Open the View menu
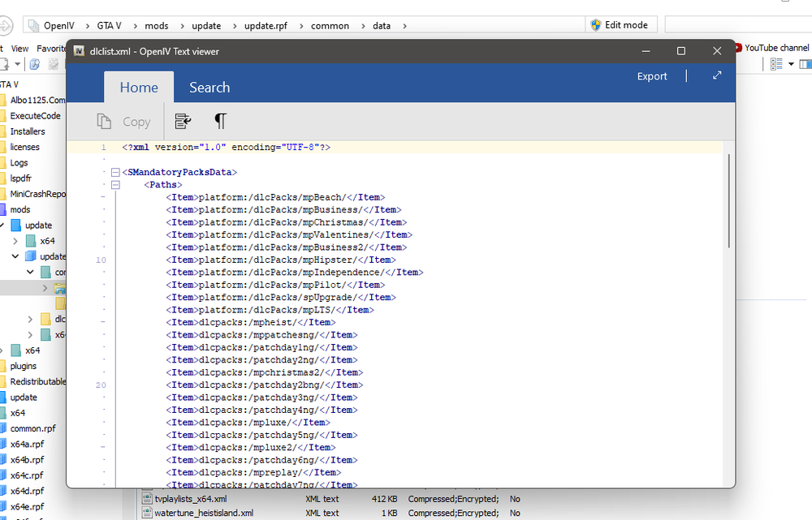 (x=19, y=48)
